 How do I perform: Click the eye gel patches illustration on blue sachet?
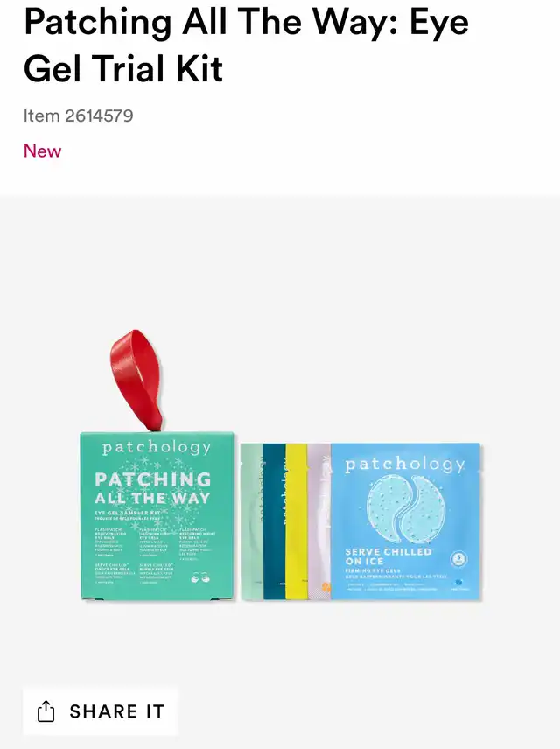point(406,508)
